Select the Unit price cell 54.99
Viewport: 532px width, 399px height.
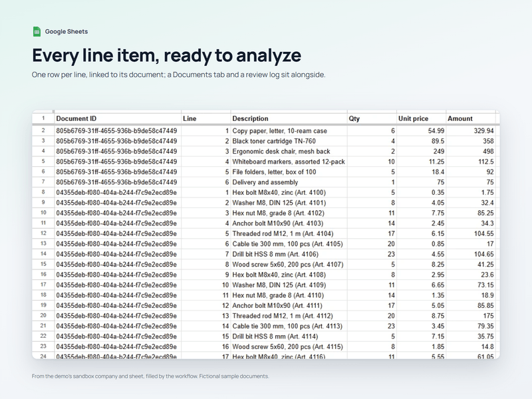click(421, 131)
